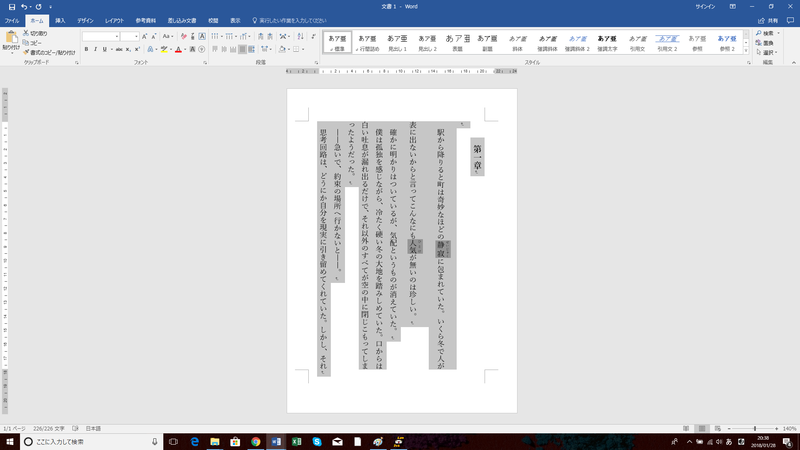Switch to the 校閲 (Review) tab
Viewport: 800px width, 450px height.
tap(213, 20)
